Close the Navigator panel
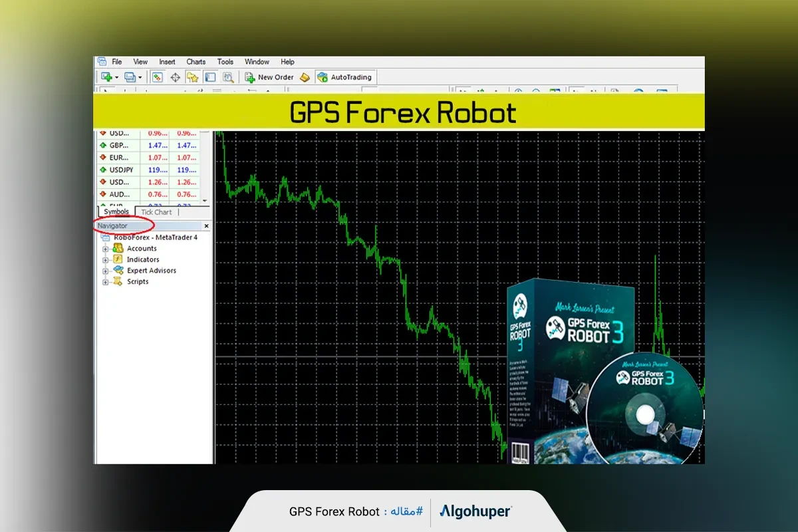This screenshot has width=798, height=532. tap(206, 226)
